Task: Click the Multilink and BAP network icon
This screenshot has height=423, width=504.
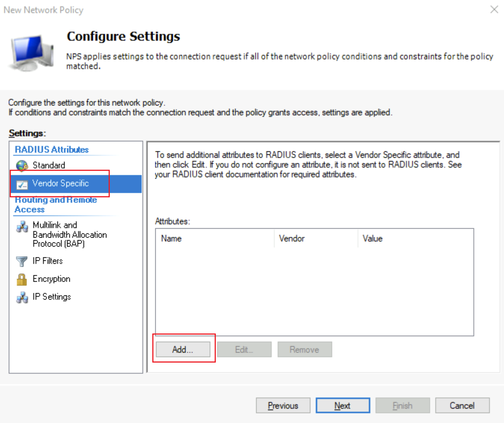Action: tap(22, 226)
